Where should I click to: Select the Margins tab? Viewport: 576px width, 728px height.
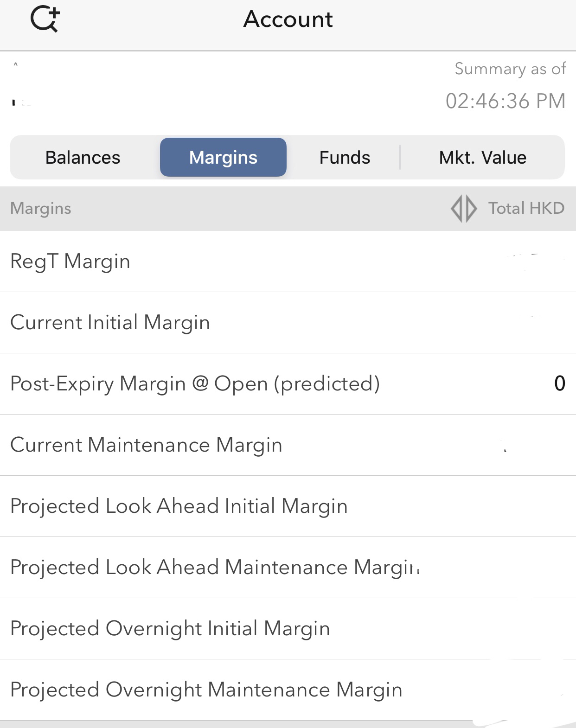click(223, 158)
